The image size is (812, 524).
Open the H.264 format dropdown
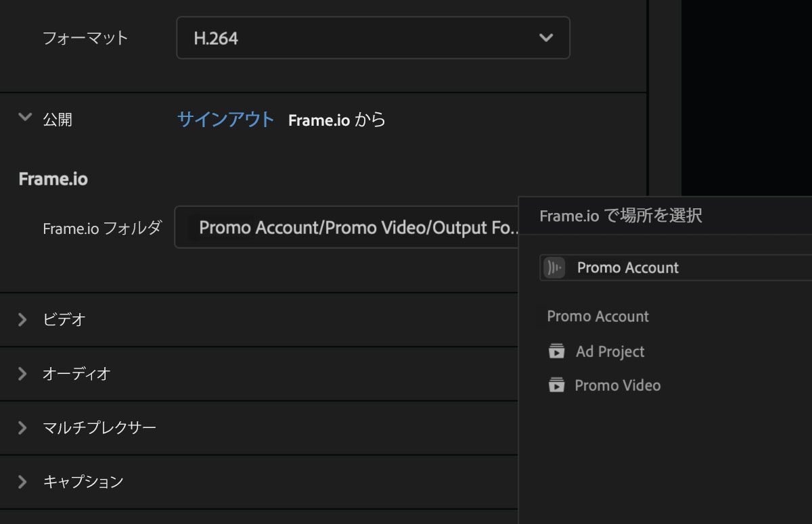point(373,38)
